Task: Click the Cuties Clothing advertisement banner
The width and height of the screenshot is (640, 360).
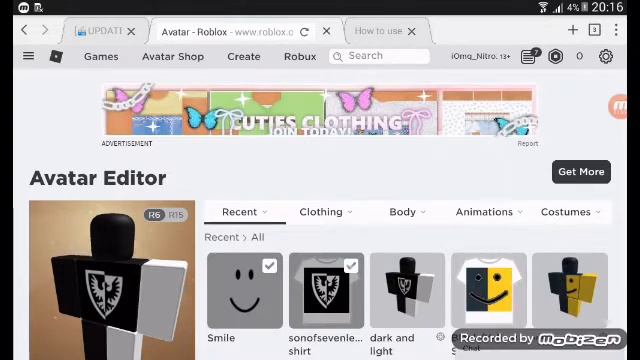Action: pos(320,110)
